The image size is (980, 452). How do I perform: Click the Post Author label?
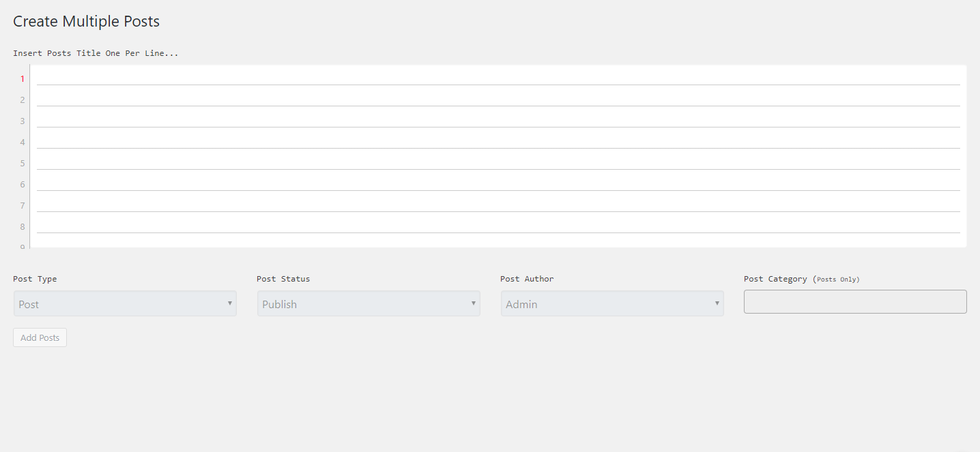[527, 279]
